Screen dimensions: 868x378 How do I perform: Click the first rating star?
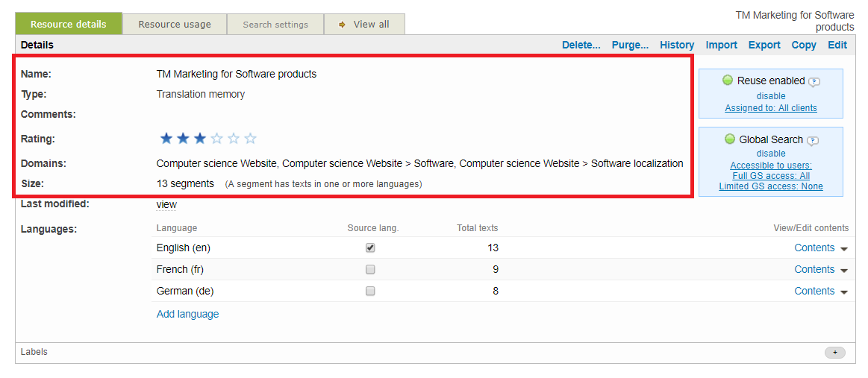coord(166,139)
